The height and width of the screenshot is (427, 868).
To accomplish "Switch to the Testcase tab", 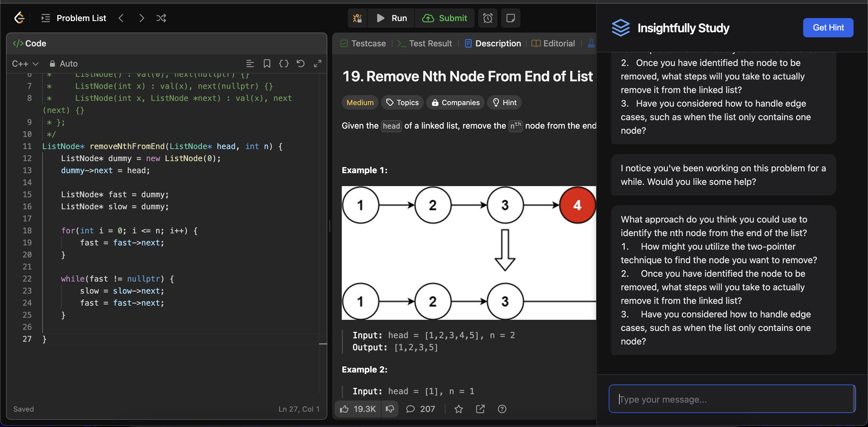I will click(x=363, y=43).
